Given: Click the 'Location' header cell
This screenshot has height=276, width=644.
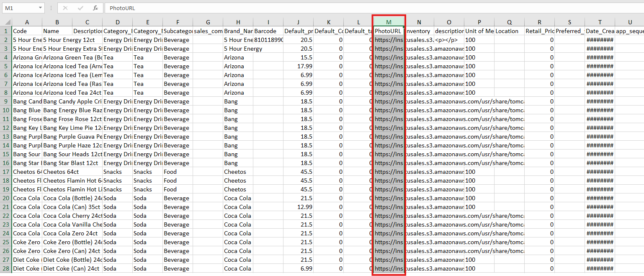Looking at the screenshot, I should click(510, 31).
